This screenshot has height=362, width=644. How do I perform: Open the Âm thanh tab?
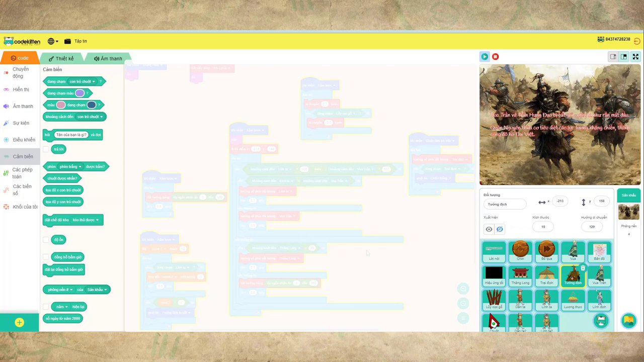coord(108,59)
